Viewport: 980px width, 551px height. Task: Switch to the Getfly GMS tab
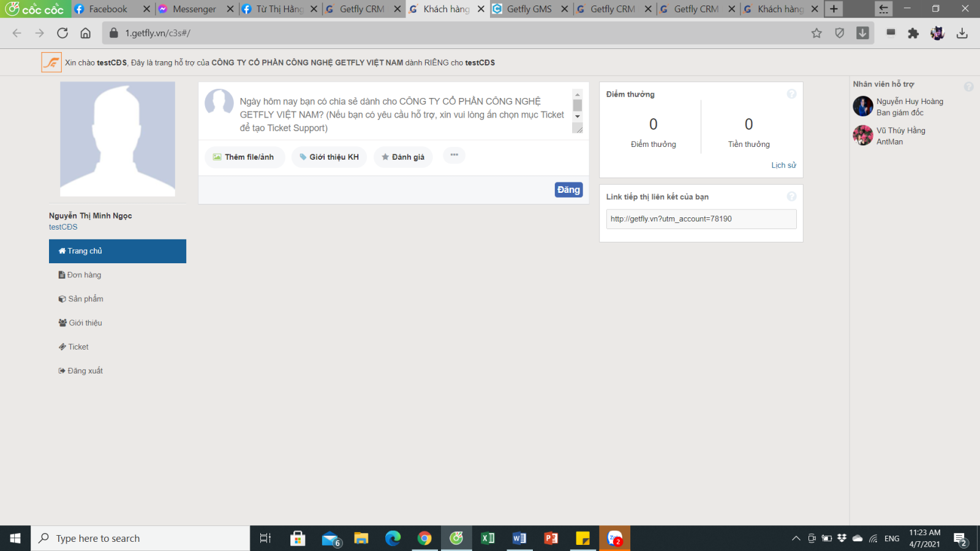[x=529, y=9]
